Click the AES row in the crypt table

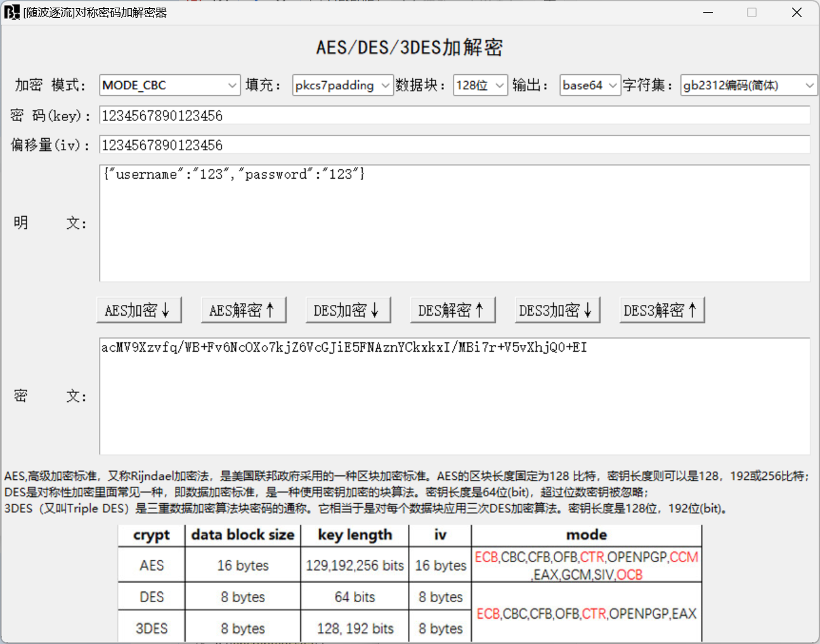pos(151,565)
